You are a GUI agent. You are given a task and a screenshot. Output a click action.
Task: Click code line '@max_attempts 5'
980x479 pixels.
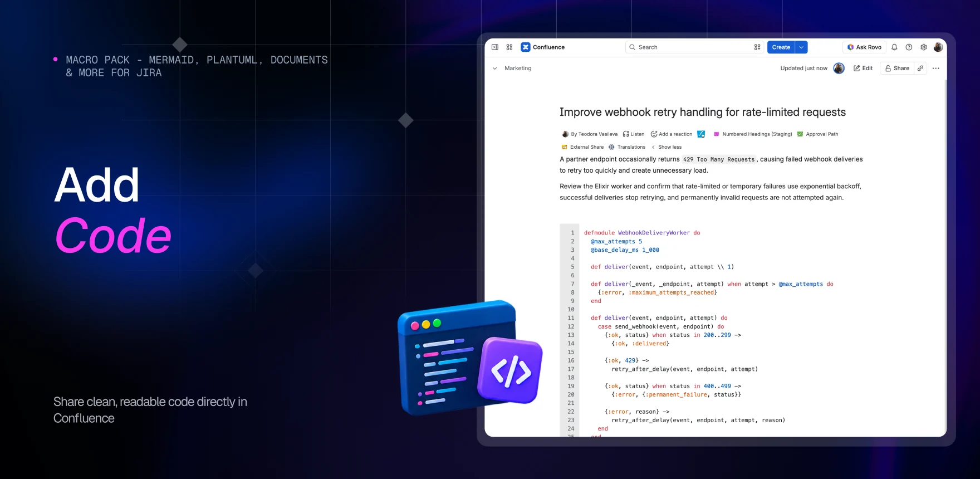[616, 242]
